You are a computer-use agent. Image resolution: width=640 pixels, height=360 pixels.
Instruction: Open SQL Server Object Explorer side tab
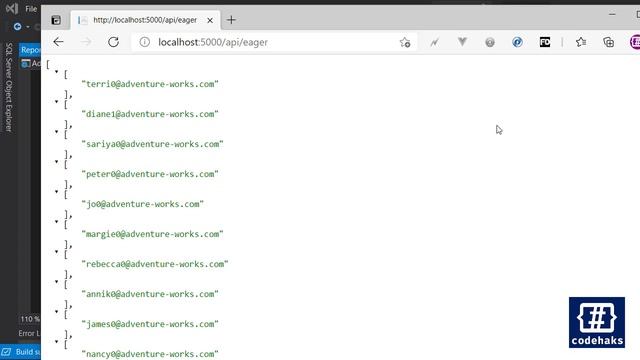[x=9, y=87]
